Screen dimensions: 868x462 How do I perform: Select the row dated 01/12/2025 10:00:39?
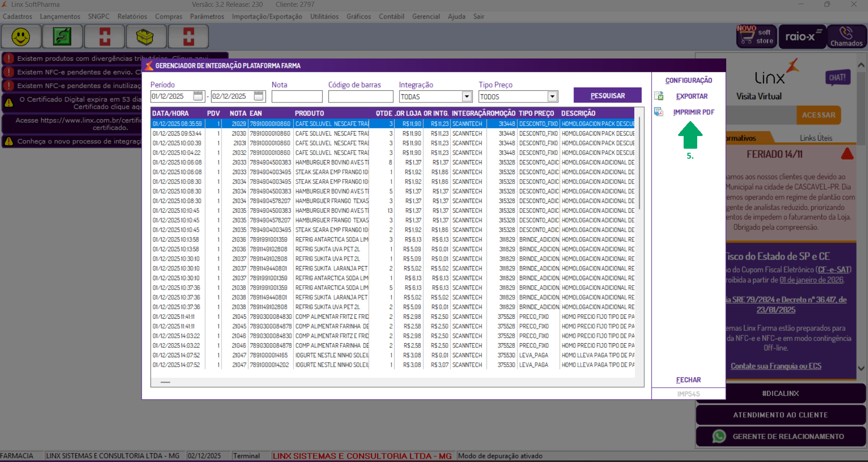393,143
